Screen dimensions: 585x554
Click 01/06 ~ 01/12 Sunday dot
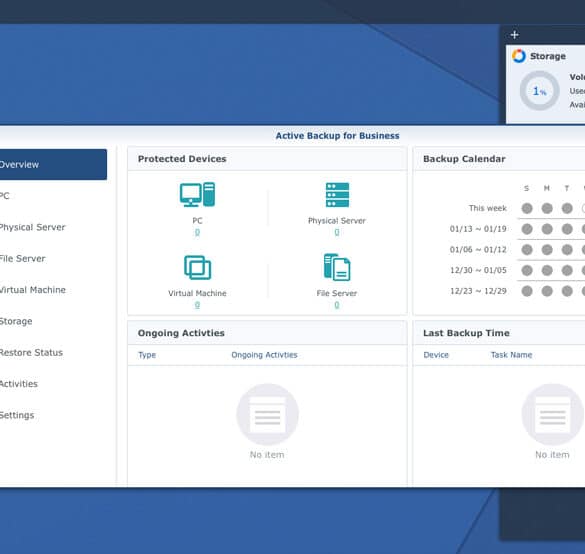tap(527, 250)
